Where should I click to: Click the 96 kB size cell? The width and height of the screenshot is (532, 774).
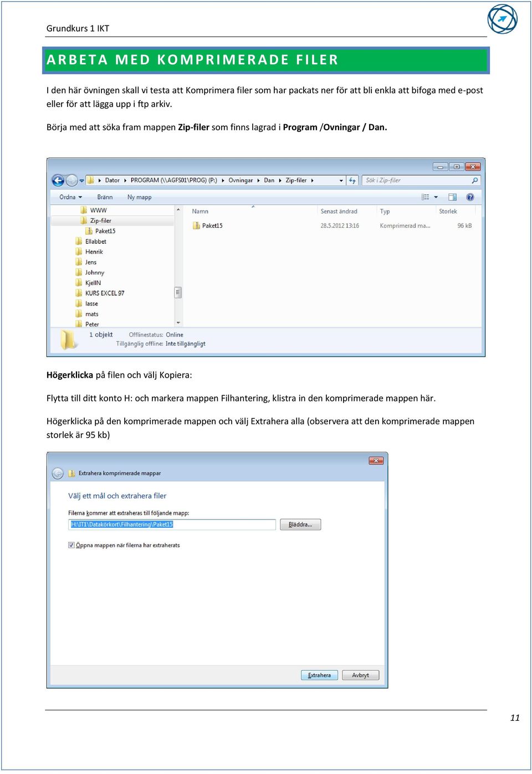(464, 226)
